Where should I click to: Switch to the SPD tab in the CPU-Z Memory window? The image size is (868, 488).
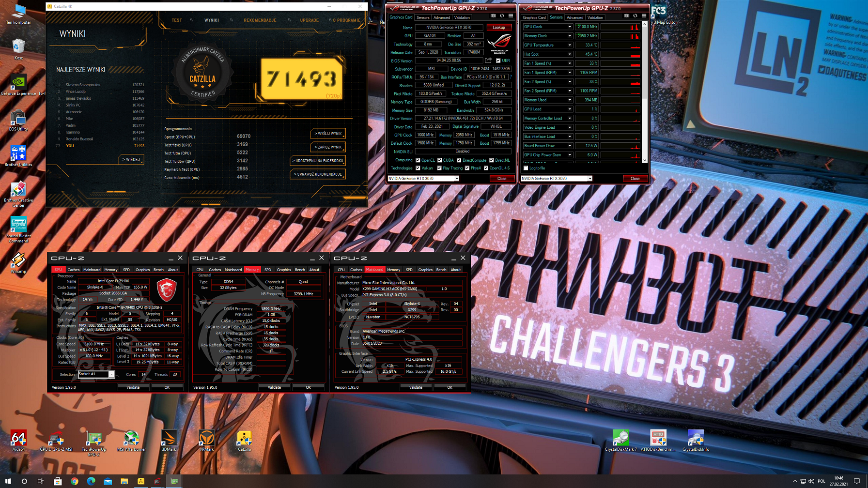click(x=268, y=270)
